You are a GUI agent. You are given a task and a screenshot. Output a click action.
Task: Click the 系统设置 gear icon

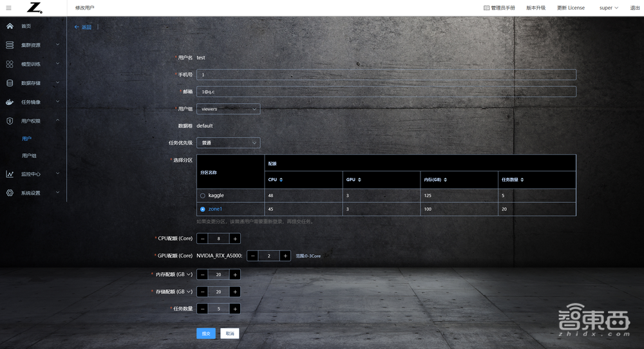coord(10,193)
